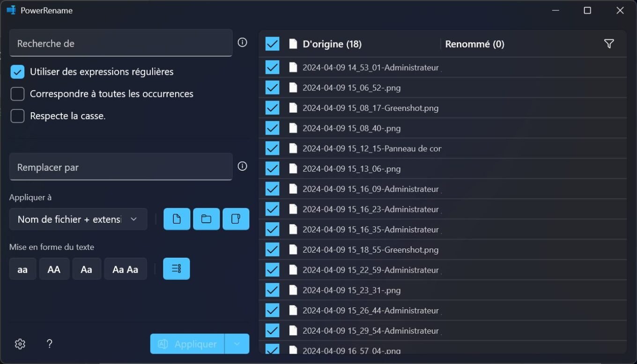
Task: Open the Nom de fichier + extension dropdown
Action: pyautogui.click(x=78, y=219)
